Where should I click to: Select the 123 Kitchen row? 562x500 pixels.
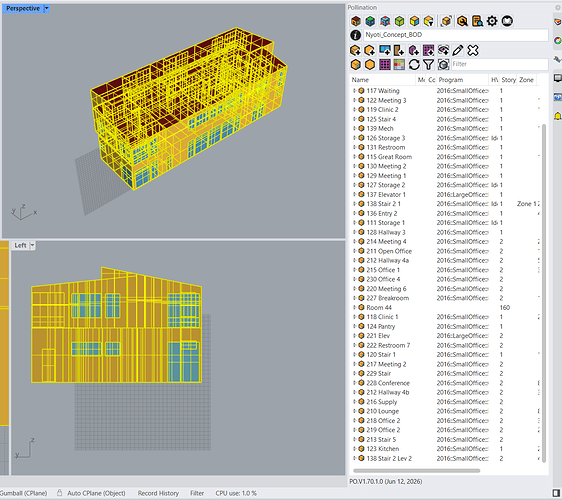point(444,449)
